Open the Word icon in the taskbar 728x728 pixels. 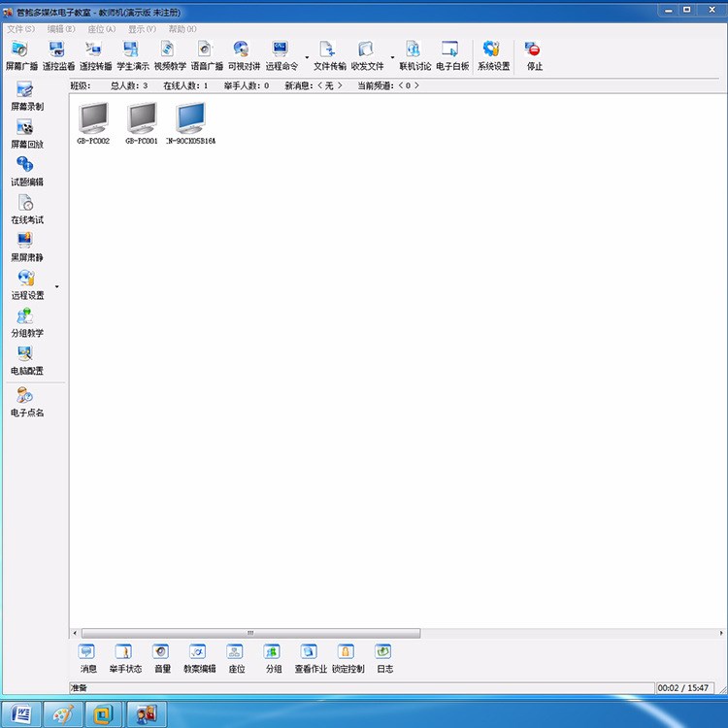click(23, 713)
